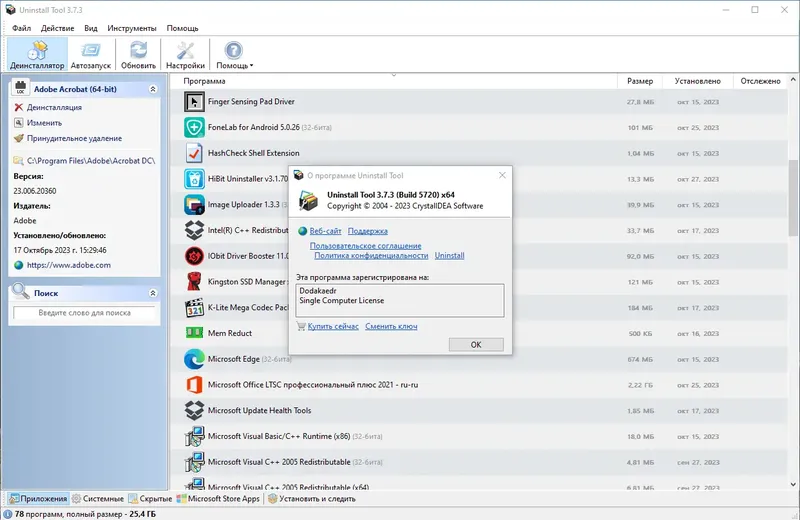Switch to the Системные tab

click(x=98, y=499)
